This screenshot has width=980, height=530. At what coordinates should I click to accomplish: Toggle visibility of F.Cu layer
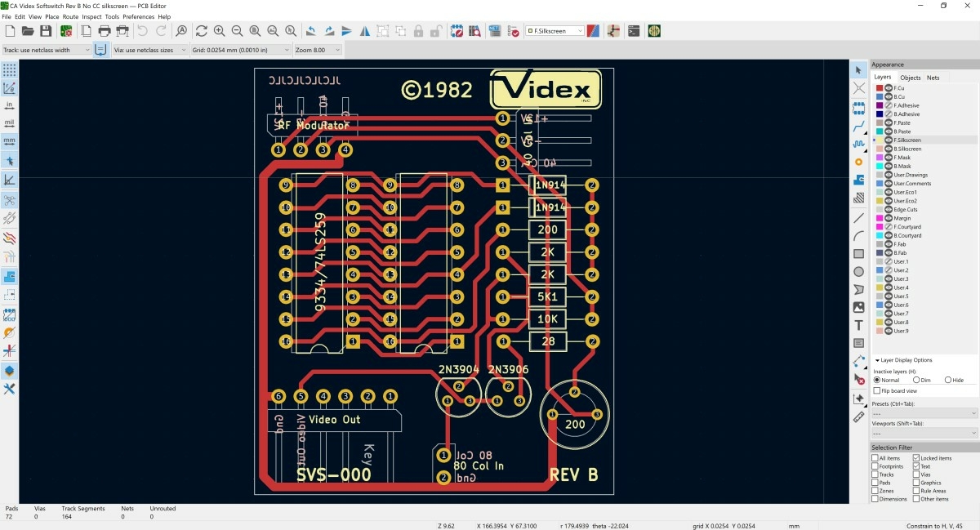[x=889, y=87]
